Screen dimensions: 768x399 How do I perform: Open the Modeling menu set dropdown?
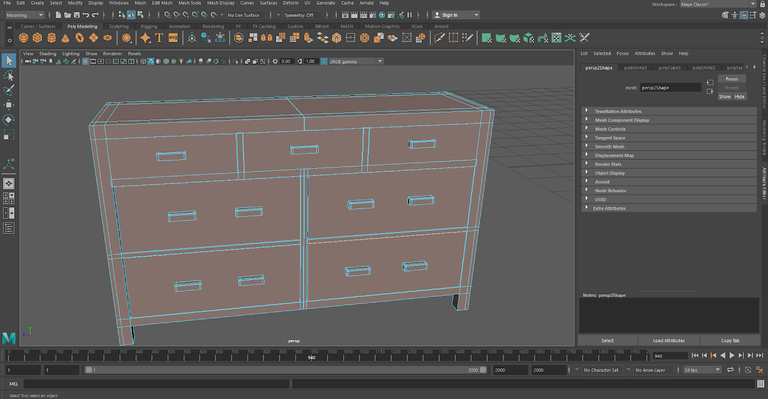tap(24, 15)
